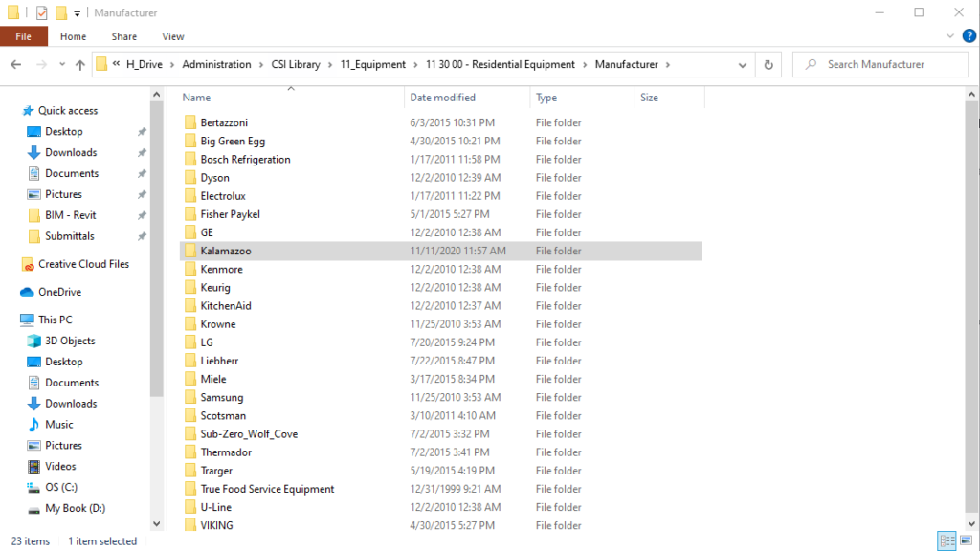Refresh the Manufacturer folder view
Image resolution: width=980 pixels, height=551 pixels.
click(x=768, y=64)
